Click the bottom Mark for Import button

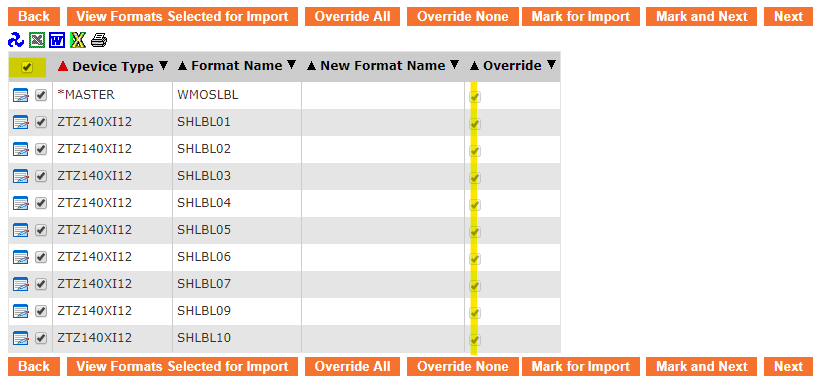(x=580, y=367)
